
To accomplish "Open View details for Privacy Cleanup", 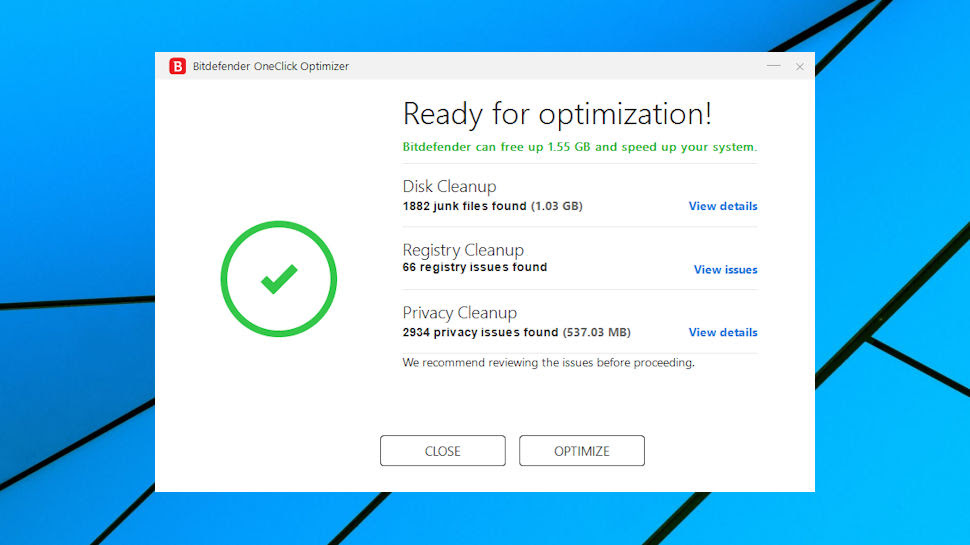I will (723, 332).
